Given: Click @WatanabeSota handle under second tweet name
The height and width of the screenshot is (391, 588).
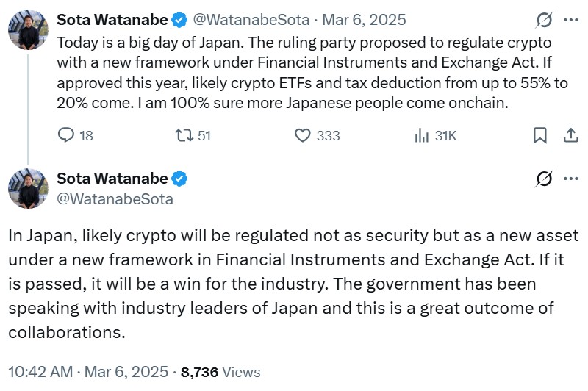Looking at the screenshot, I should (x=115, y=198).
